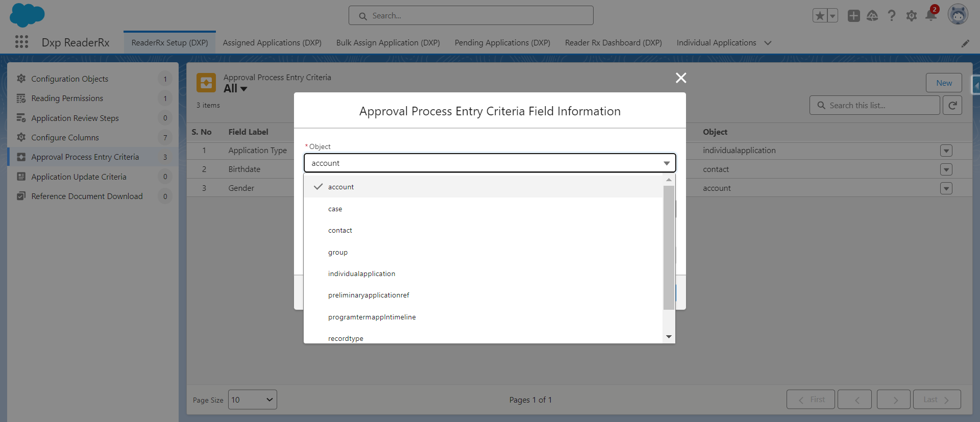Click the notifications bell icon
The width and height of the screenshot is (980, 422).
[930, 16]
